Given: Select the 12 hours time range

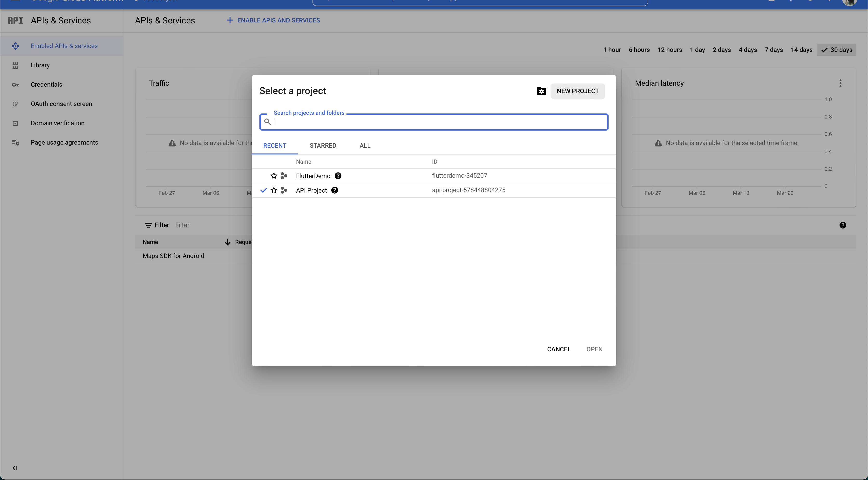Looking at the screenshot, I should (670, 50).
